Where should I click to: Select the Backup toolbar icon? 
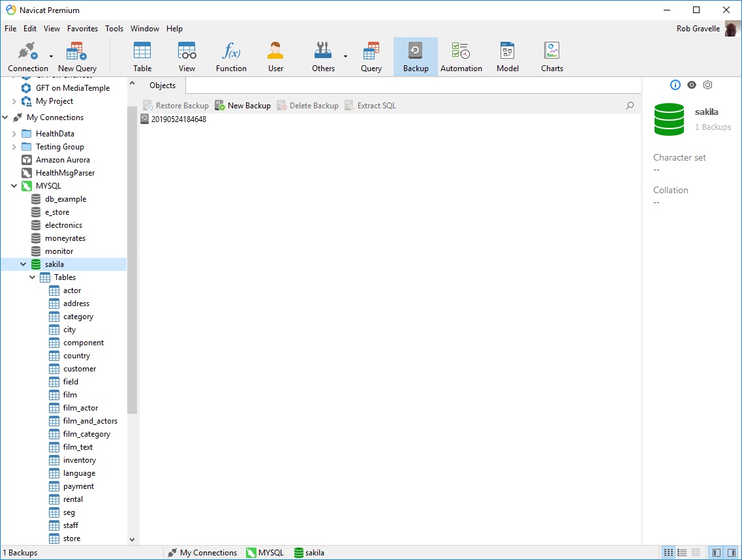pyautogui.click(x=416, y=57)
